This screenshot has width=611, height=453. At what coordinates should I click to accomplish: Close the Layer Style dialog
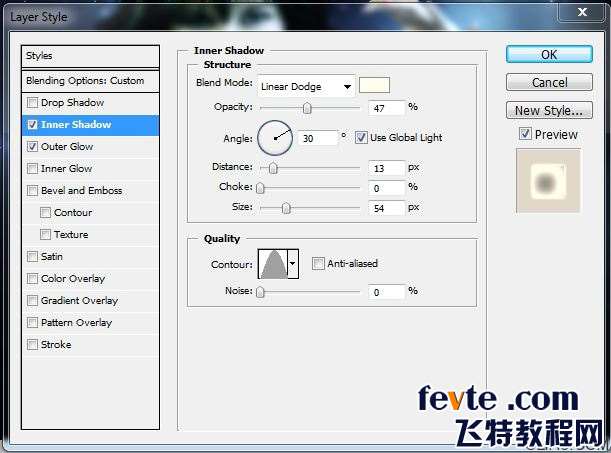pos(582,12)
